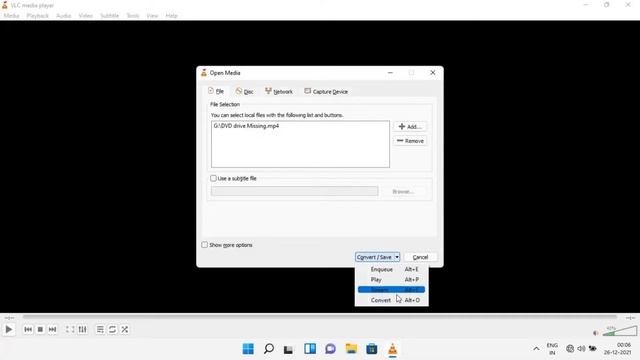
Task: Open the Playback menu
Action: (x=38, y=16)
